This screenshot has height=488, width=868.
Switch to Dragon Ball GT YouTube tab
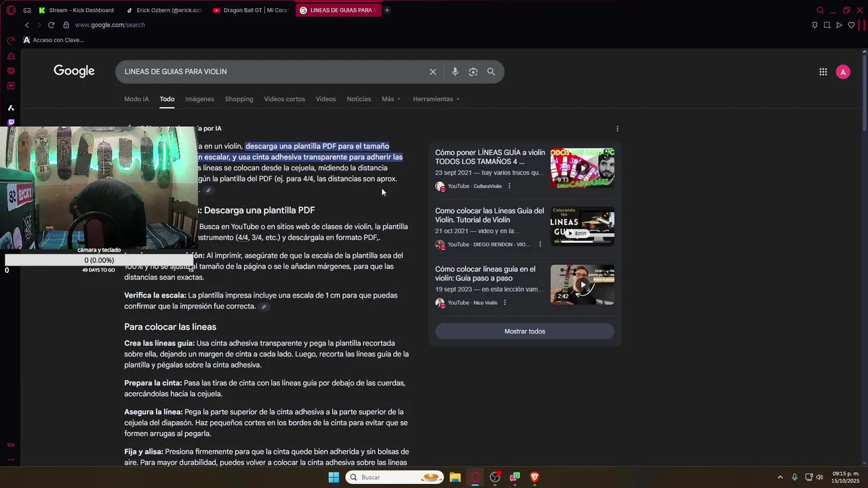pyautogui.click(x=251, y=10)
